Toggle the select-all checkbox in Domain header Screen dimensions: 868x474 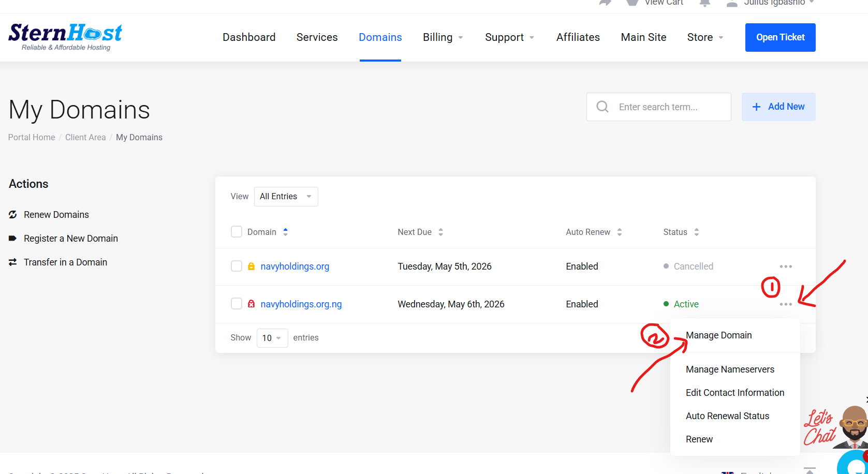[237, 232]
